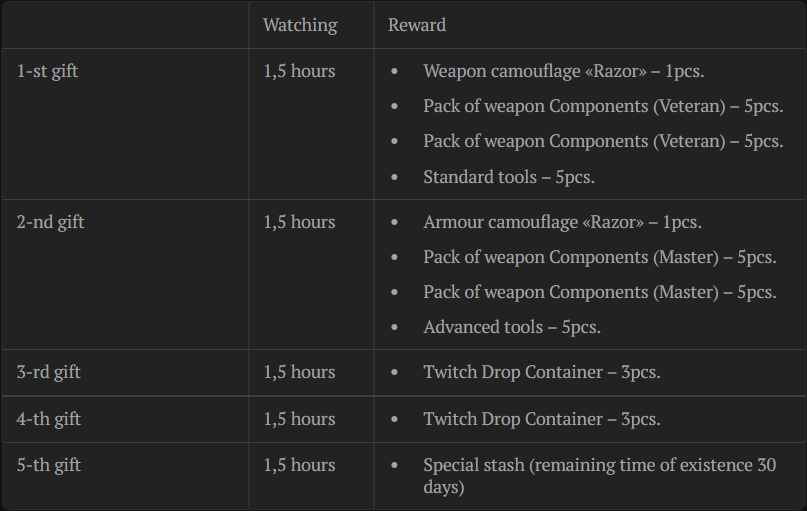Click the Reward column header
807x511 pixels.
click(417, 25)
